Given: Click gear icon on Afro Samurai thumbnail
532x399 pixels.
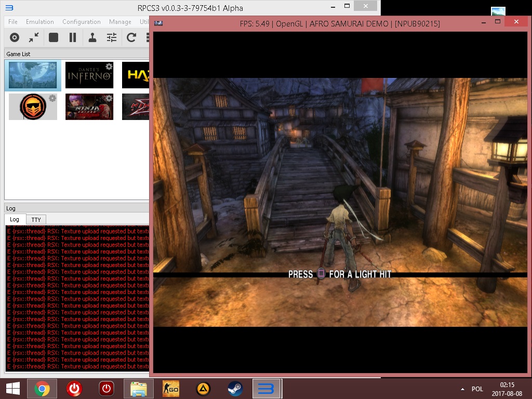Looking at the screenshot, I should coord(52,66).
